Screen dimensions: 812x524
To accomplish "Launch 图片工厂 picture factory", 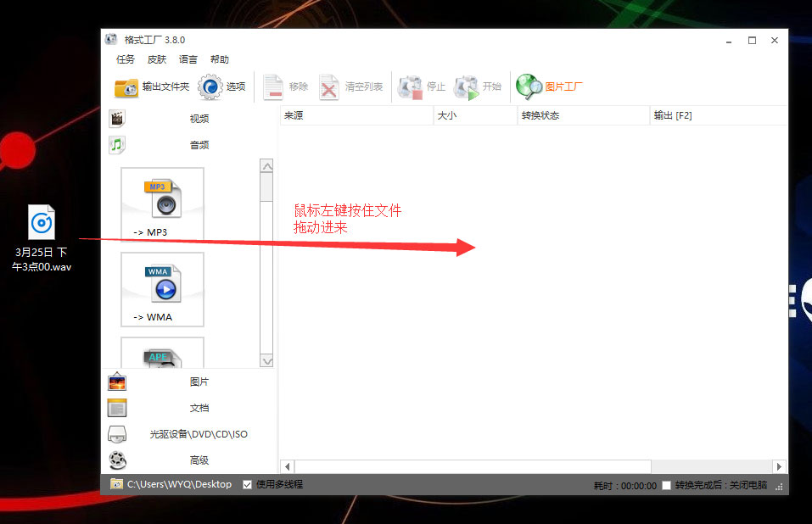I will click(550, 86).
